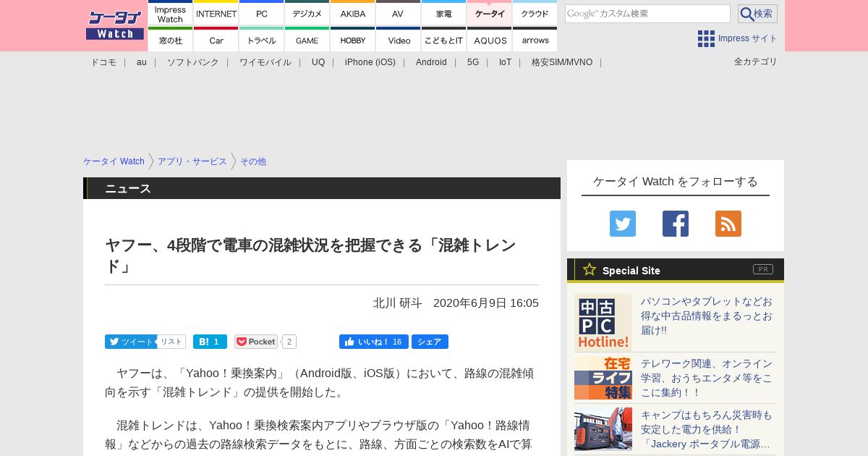Click the Twitter リスト button
Viewport: 868px width, 456px height.
tap(171, 342)
